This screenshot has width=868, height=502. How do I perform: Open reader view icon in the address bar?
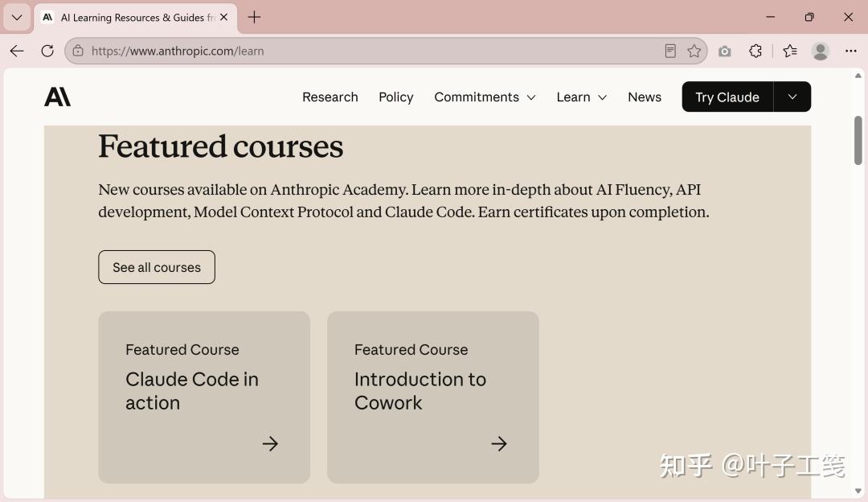pos(670,51)
